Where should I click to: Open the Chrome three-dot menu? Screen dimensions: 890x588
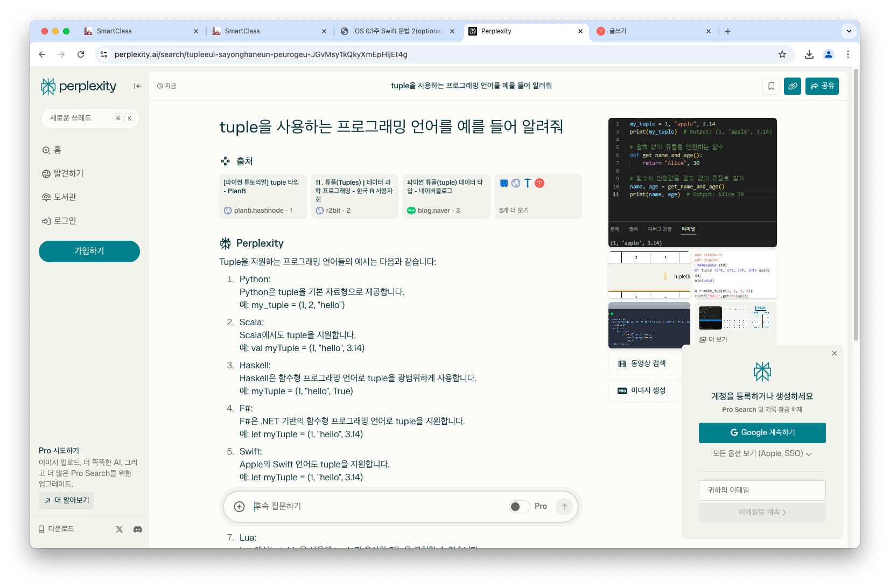pyautogui.click(x=848, y=54)
